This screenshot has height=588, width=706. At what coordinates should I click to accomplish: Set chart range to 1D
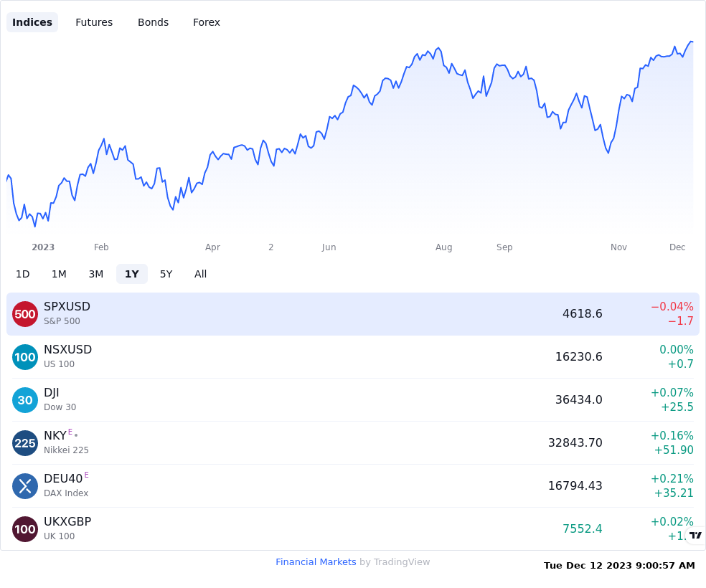(22, 274)
